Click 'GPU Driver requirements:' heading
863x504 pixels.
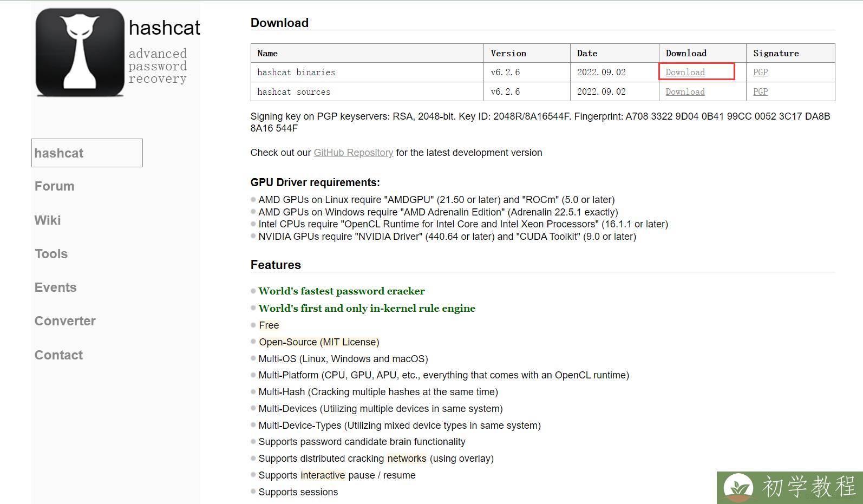click(x=315, y=182)
